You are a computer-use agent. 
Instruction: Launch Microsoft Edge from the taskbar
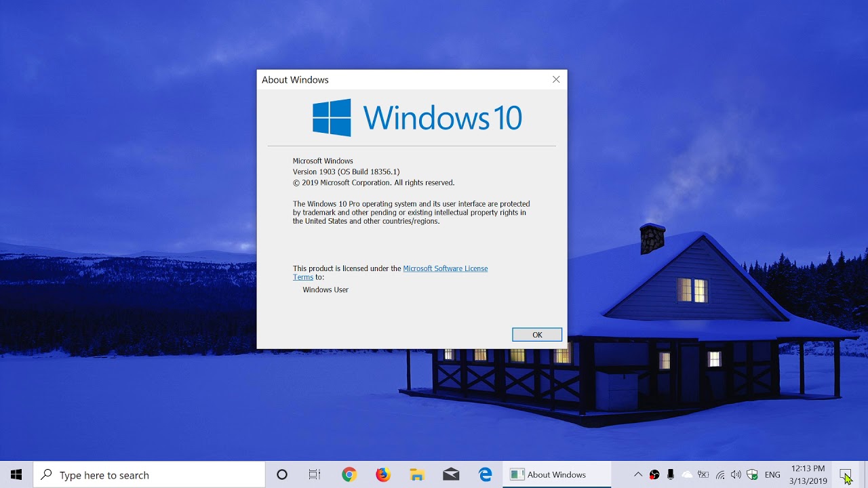pyautogui.click(x=486, y=474)
